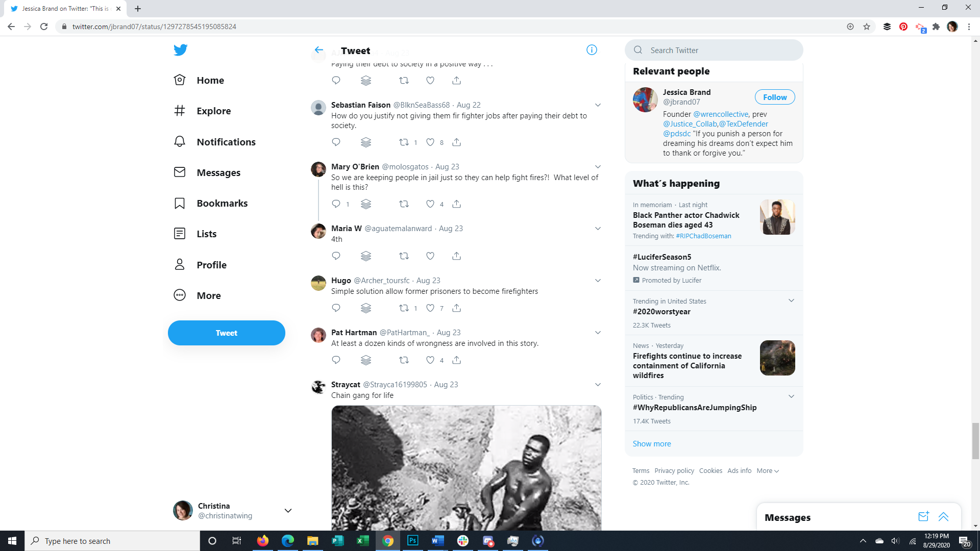Click the Twitter bird logo
This screenshot has height=551, width=980.
click(180, 50)
